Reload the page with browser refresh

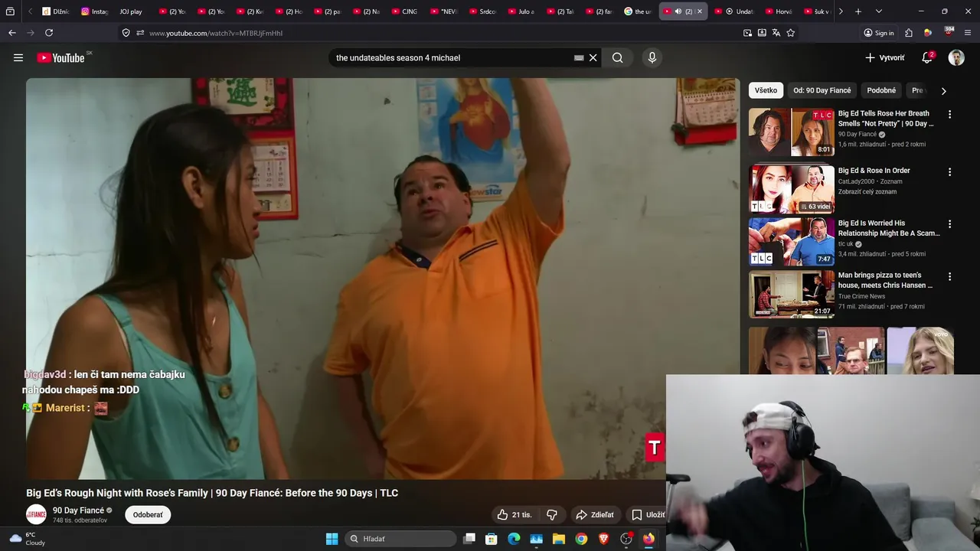click(49, 33)
